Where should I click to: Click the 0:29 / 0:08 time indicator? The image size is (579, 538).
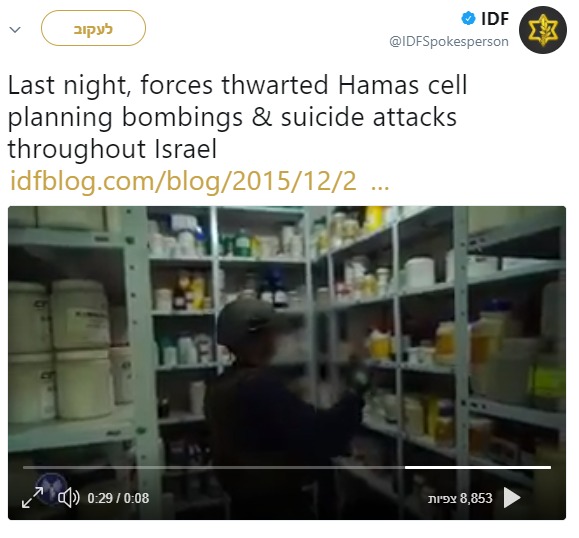[x=118, y=498]
